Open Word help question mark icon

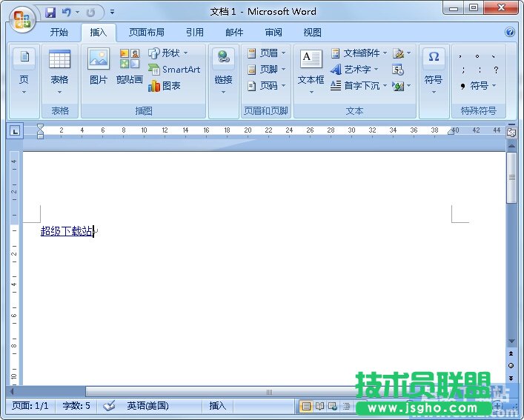(510, 33)
